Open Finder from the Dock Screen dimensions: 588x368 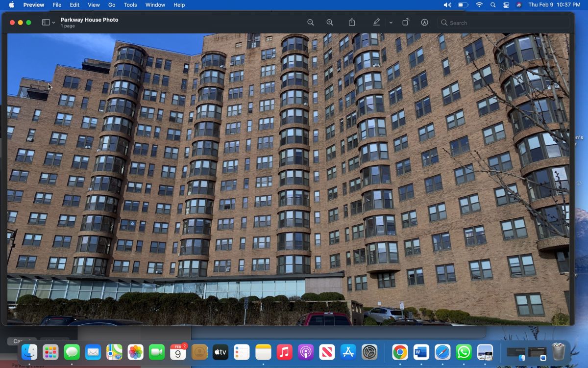(29, 352)
